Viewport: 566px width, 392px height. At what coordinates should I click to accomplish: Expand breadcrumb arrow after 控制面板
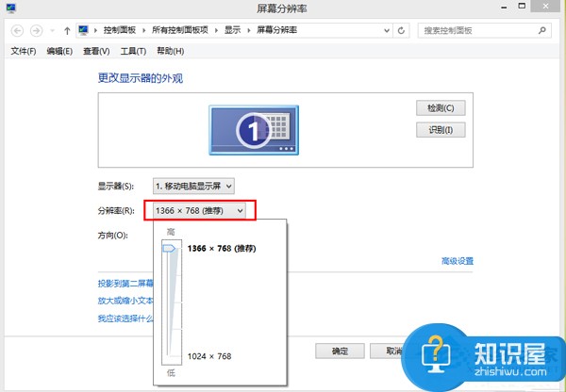tap(144, 31)
